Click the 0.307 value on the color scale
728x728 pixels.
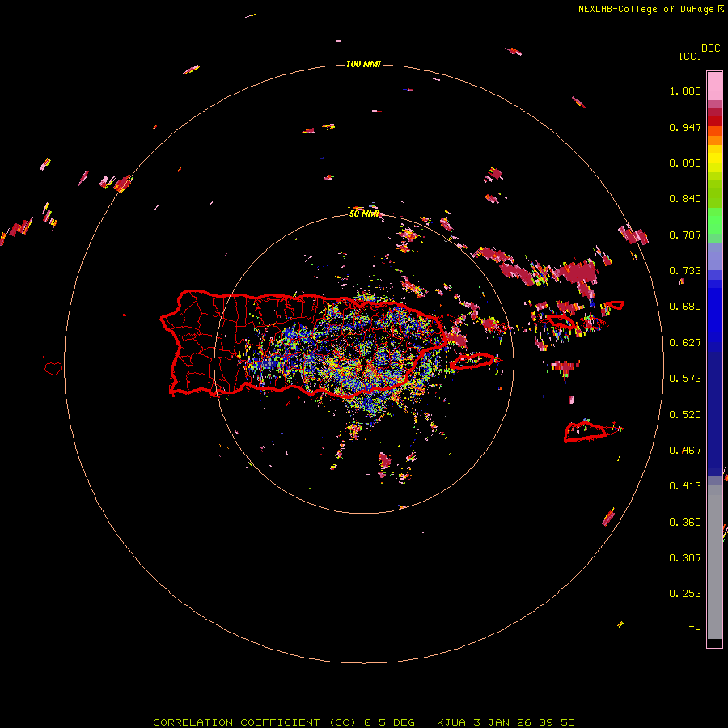[685, 558]
